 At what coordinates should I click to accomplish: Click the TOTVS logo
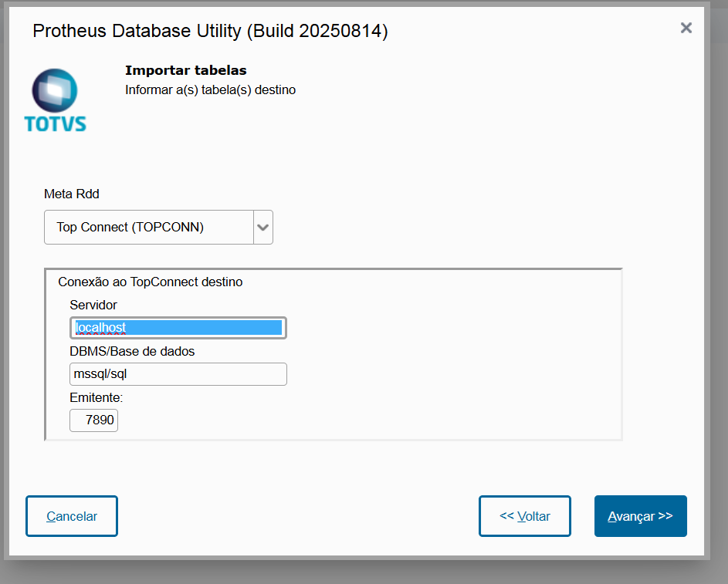point(55,100)
